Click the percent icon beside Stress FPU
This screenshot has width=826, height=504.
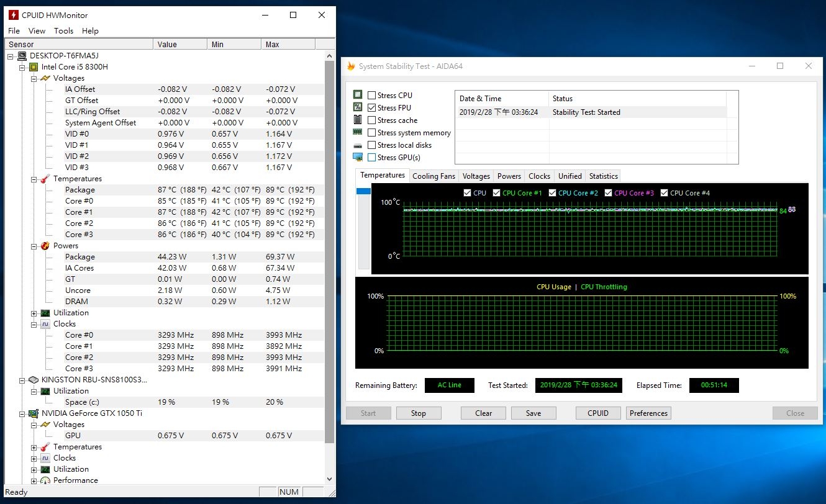pos(358,107)
